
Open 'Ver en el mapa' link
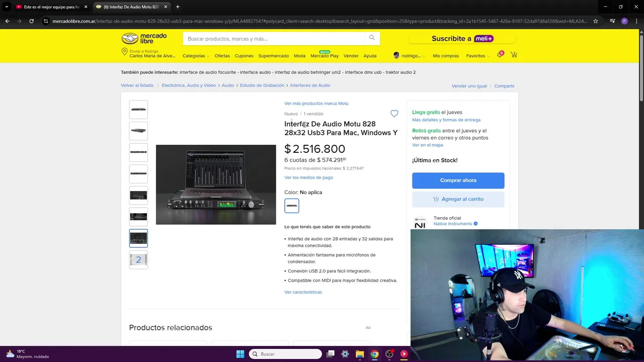coord(427,145)
